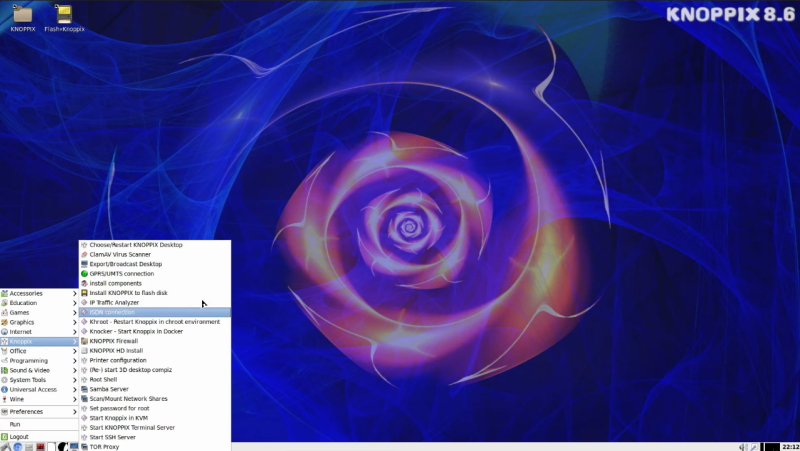Click the Internet globe category icon
This screenshot has height=451, width=800.
(x=5, y=332)
